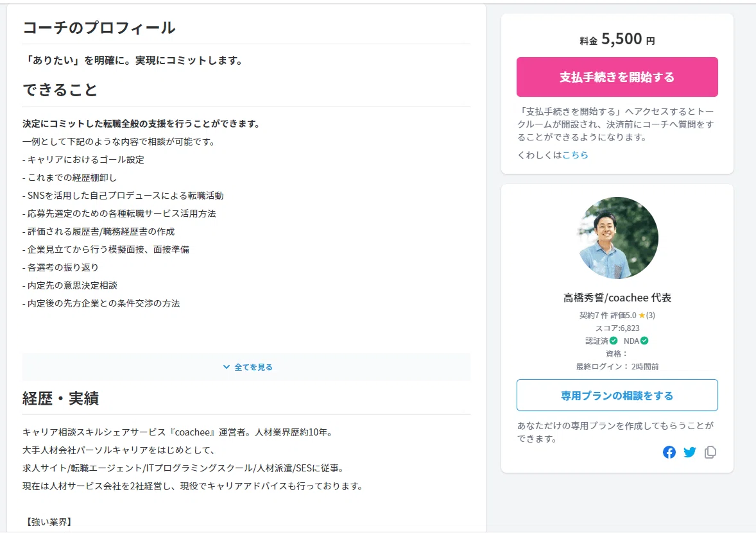Share the coach profile on Facebook
This screenshot has width=756, height=533.
669,452
